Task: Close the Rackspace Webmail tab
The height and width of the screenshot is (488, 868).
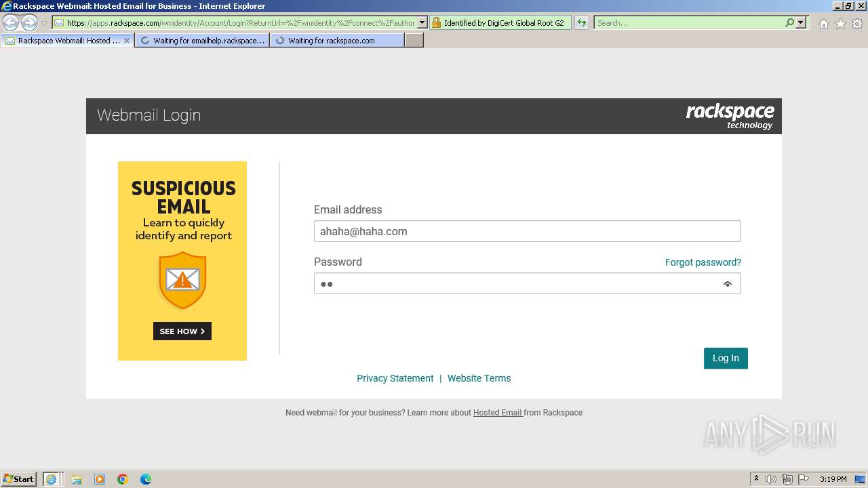Action: click(127, 41)
